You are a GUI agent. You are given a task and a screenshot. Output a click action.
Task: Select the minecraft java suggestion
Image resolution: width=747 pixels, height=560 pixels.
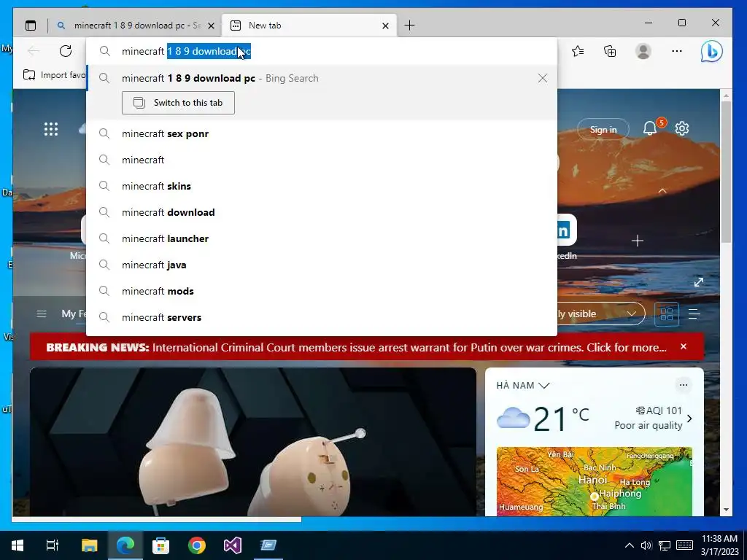(x=322, y=265)
